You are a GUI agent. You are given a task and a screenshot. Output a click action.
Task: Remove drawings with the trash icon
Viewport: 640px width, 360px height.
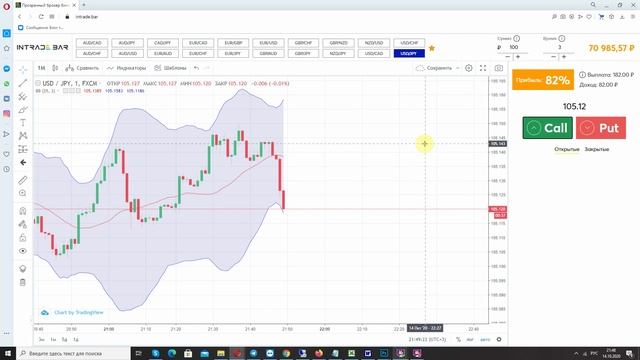pyautogui.click(x=23, y=282)
